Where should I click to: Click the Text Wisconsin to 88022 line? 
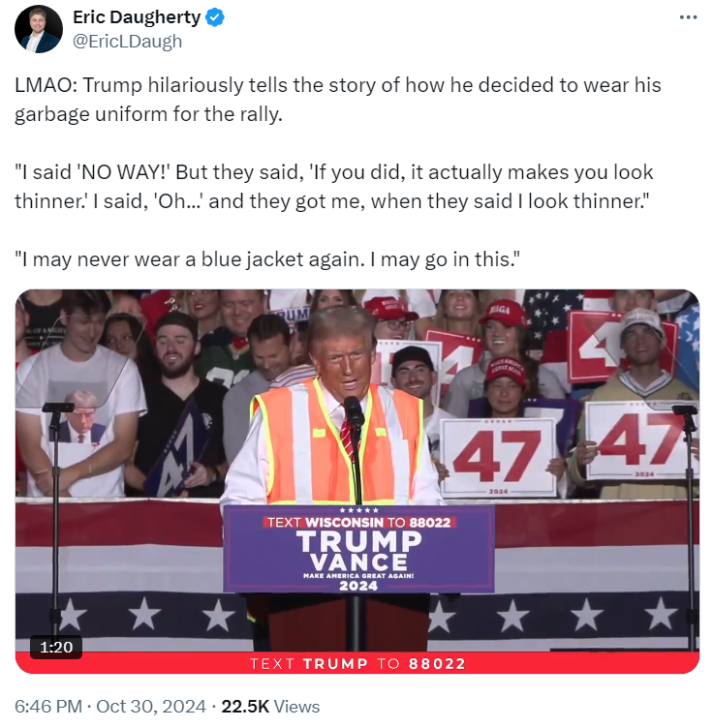(359, 523)
